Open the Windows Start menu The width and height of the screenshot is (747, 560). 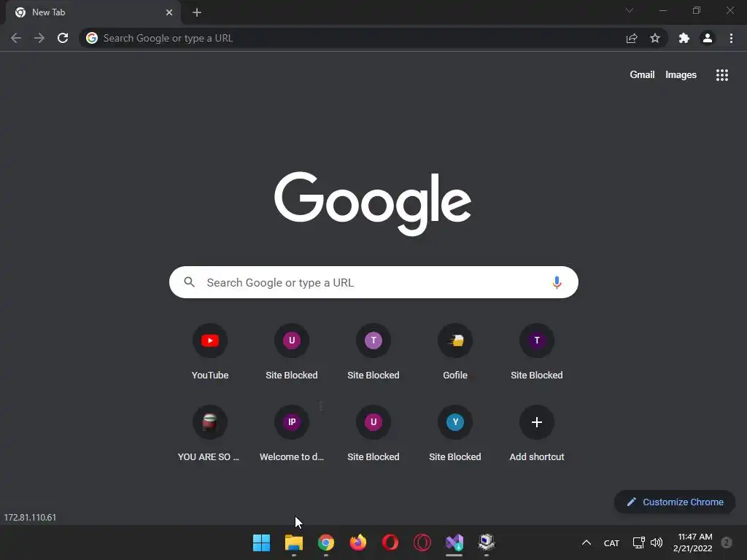pos(262,542)
